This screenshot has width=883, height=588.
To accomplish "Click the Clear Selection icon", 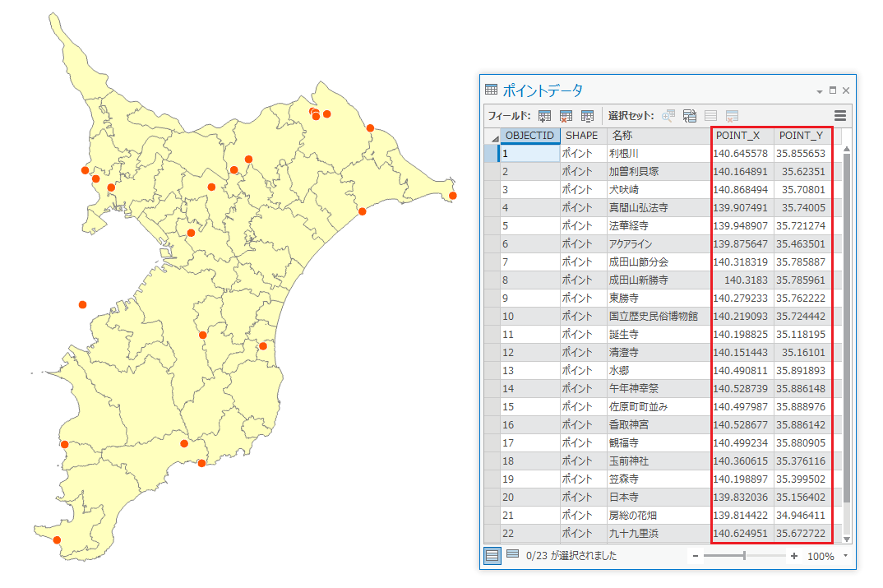I will [710, 116].
